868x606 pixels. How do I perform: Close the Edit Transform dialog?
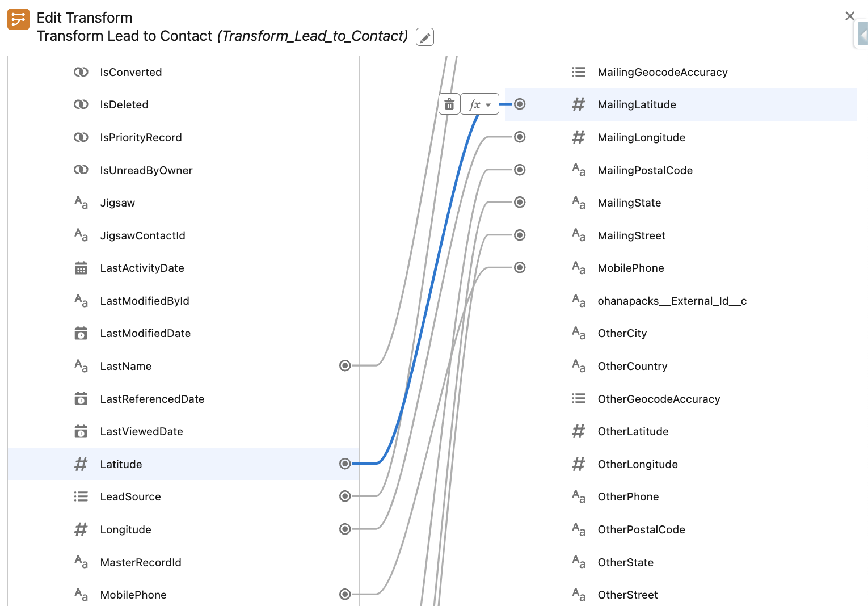click(849, 16)
